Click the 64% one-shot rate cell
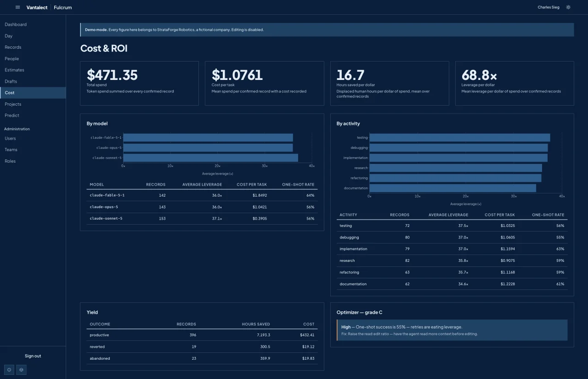Screen dimensions: 588x379 pos(311,195)
